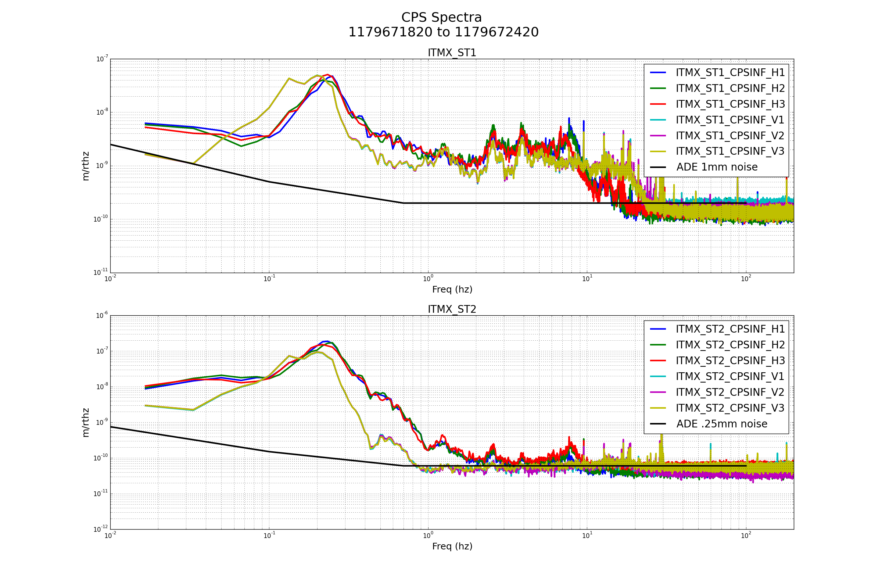Click the CPS Spectra figure title
Image resolution: width=882 pixels, height=588 pixels.
(x=441, y=18)
